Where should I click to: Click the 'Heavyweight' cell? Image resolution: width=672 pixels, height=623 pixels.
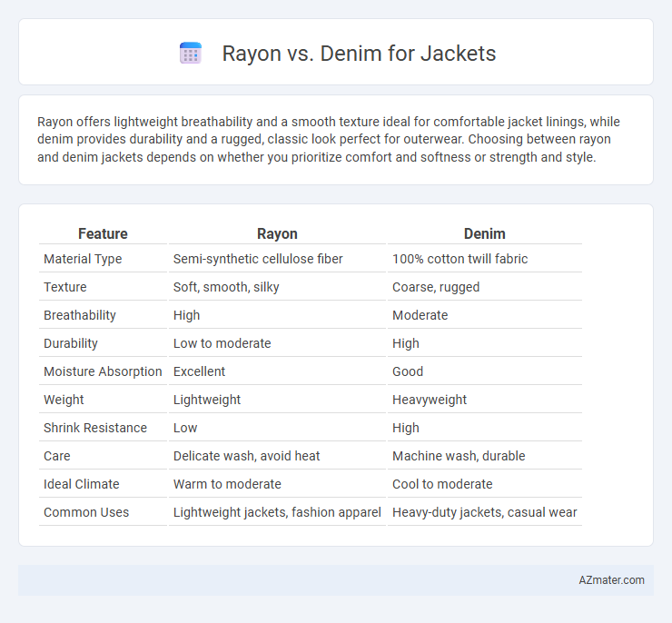[x=430, y=400]
